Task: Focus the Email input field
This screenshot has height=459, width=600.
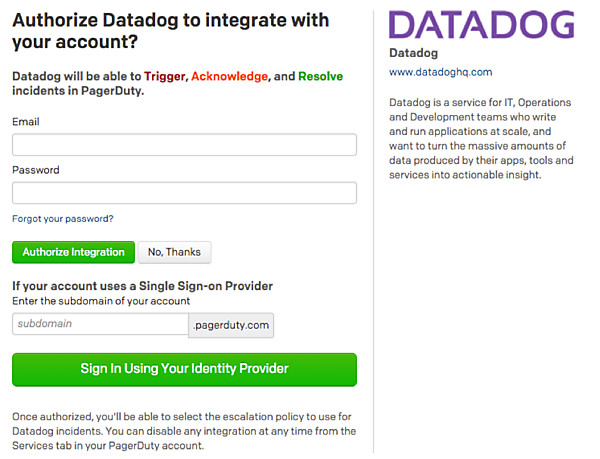Action: 184,145
